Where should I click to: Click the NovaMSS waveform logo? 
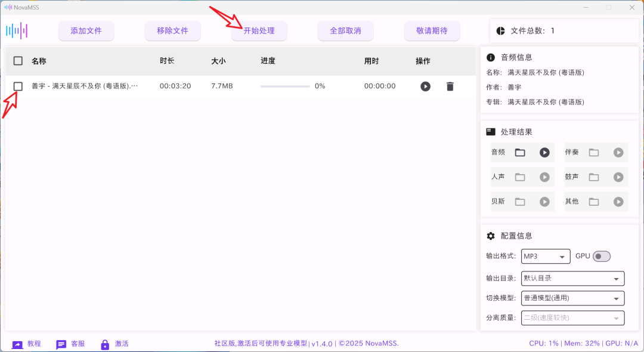[17, 31]
